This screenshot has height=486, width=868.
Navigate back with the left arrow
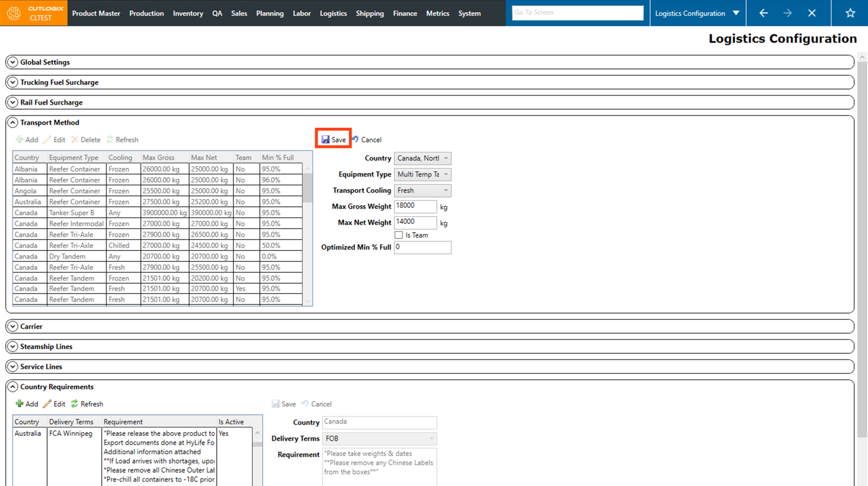click(763, 13)
